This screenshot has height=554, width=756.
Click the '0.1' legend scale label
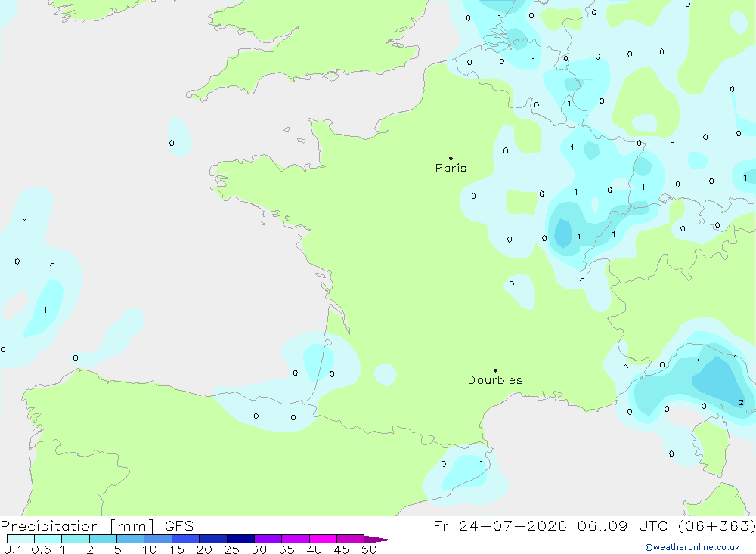13,549
